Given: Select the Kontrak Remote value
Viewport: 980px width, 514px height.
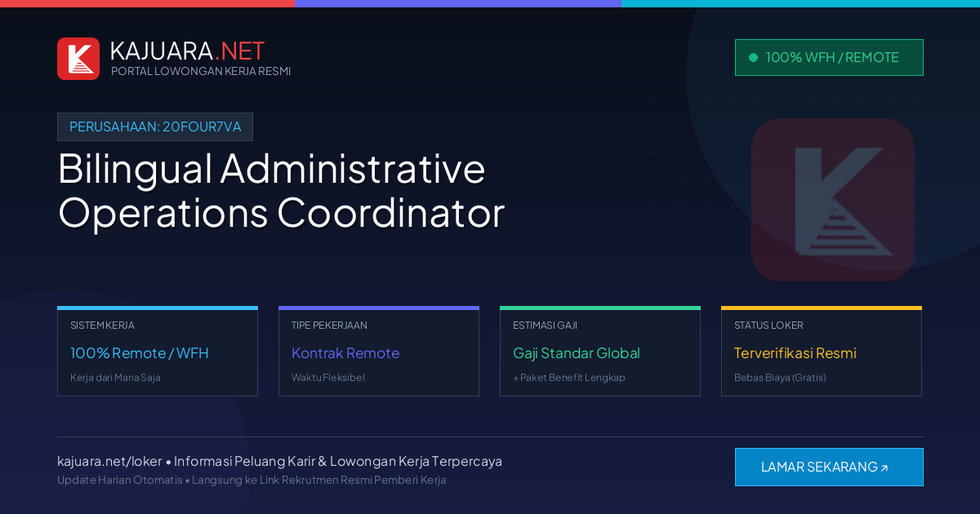Looking at the screenshot, I should tap(345, 353).
